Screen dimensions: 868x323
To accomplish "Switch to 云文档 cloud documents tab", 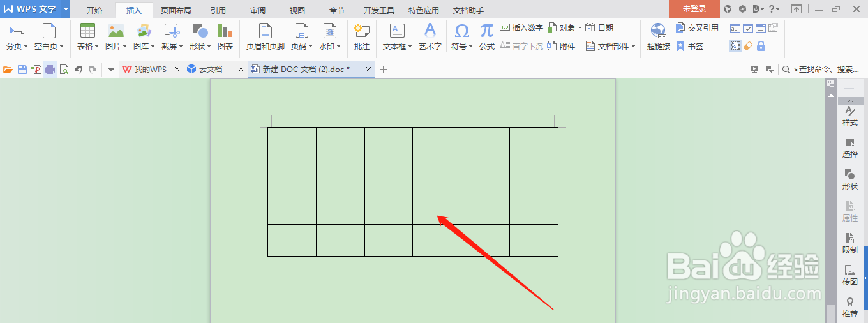I will (x=205, y=70).
